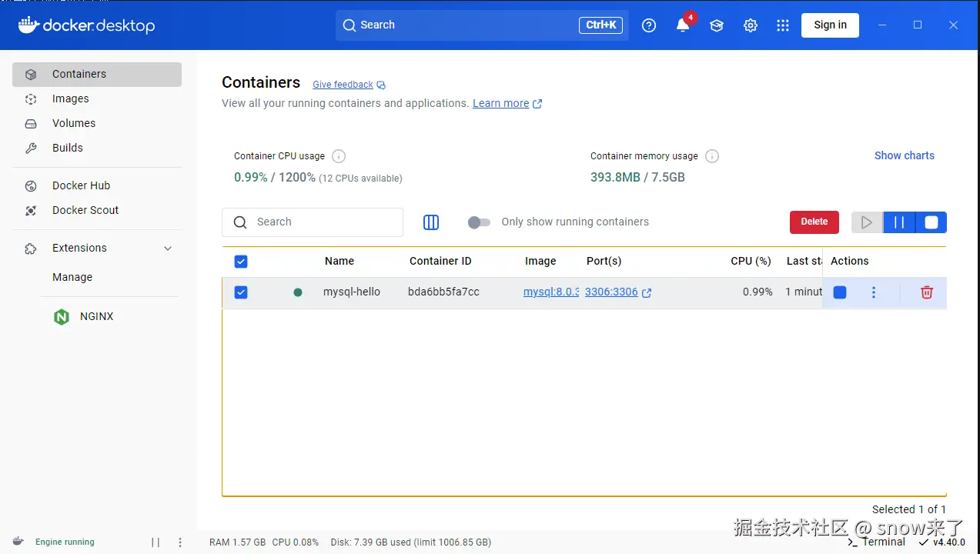Click the Give feedback chat icon
Screen dimensions: 980x554
coord(381,85)
